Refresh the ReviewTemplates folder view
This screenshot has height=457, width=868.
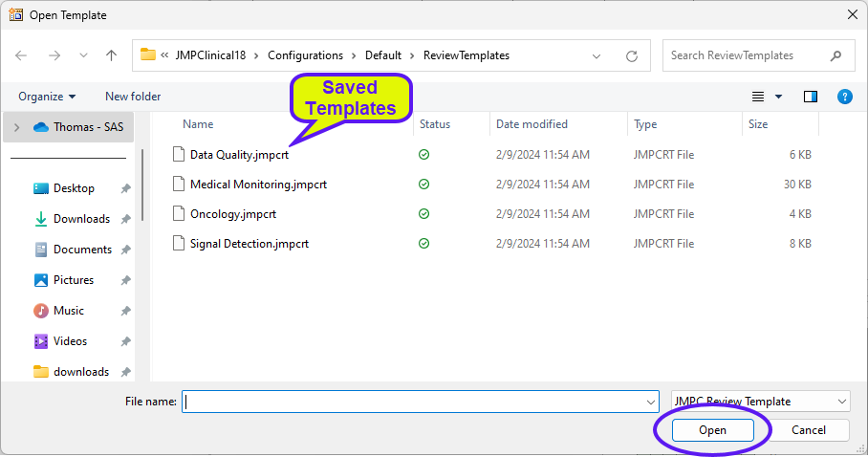[x=632, y=56]
